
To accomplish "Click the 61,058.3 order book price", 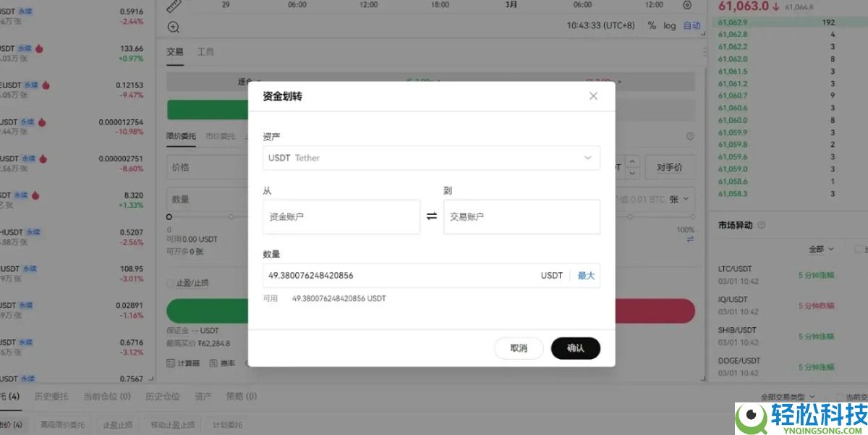I will 733,194.
